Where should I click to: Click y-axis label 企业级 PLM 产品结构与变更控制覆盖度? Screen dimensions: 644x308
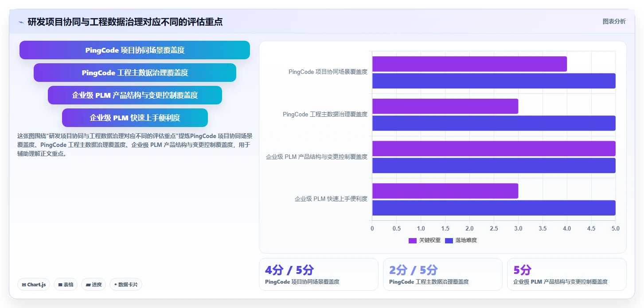pyautogui.click(x=317, y=157)
